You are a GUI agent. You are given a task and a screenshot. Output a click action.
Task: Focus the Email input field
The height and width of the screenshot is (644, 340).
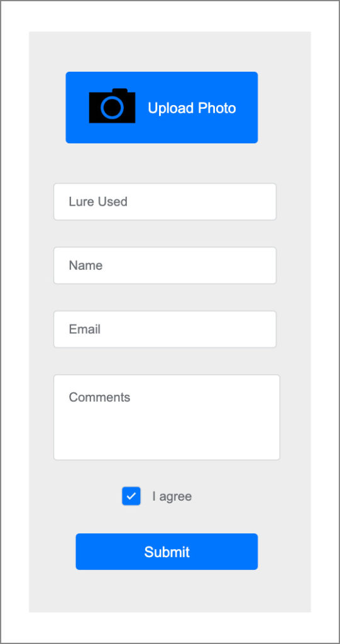coord(165,330)
